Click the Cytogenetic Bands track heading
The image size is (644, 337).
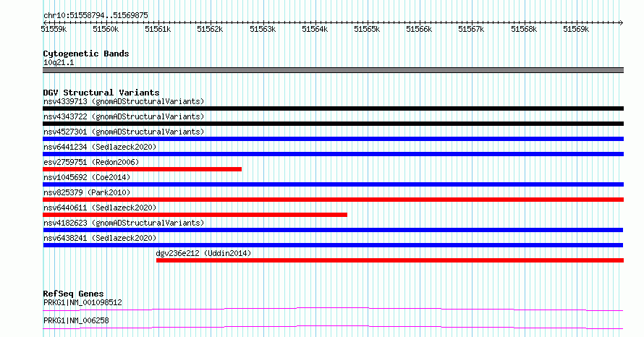[x=86, y=54]
